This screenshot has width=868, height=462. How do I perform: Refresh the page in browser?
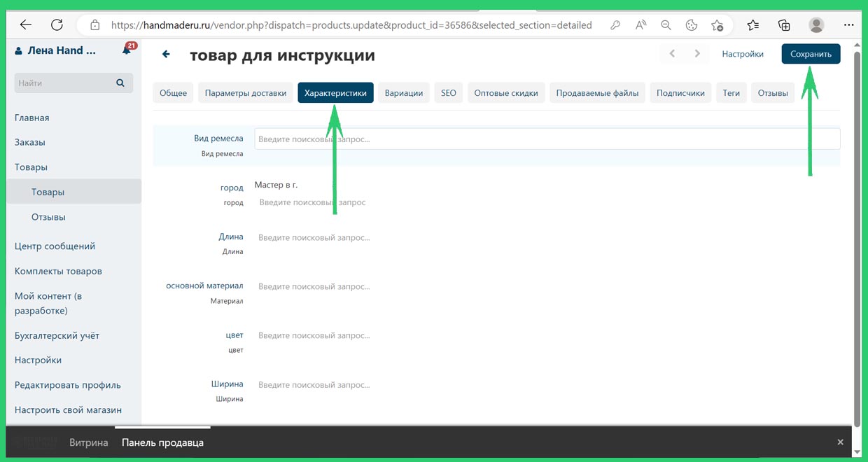click(57, 25)
